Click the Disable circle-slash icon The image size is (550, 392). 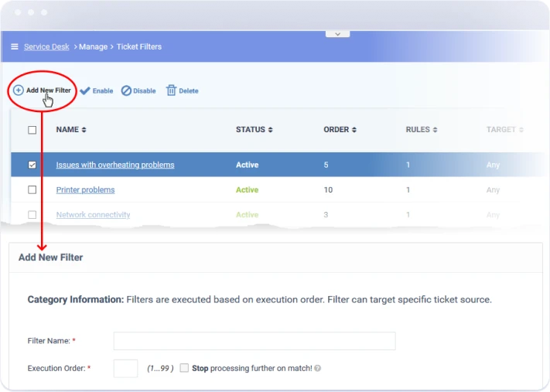click(x=126, y=90)
